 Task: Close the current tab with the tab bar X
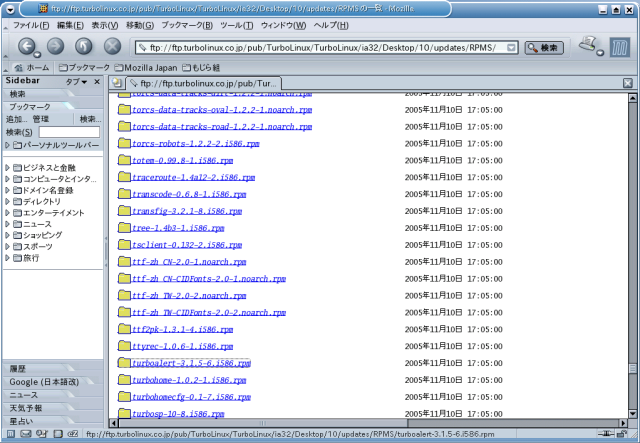(628, 83)
